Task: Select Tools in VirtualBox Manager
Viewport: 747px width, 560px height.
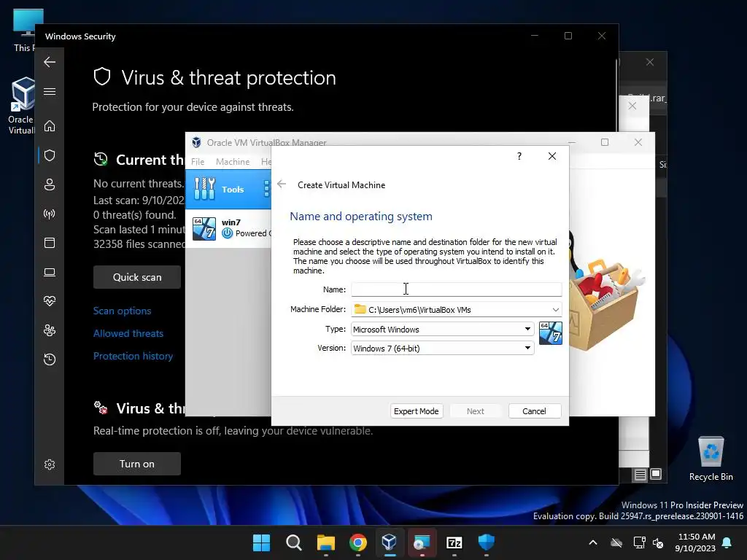Action: coord(228,189)
